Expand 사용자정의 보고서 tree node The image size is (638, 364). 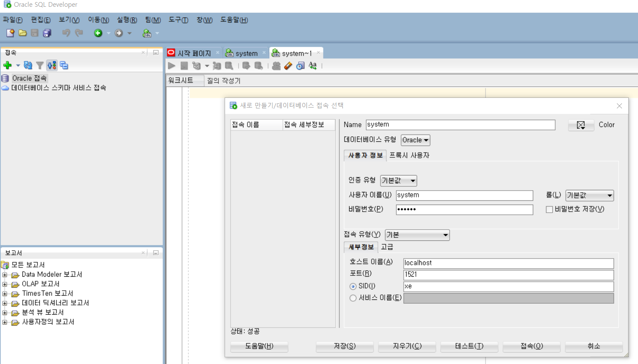(5, 322)
